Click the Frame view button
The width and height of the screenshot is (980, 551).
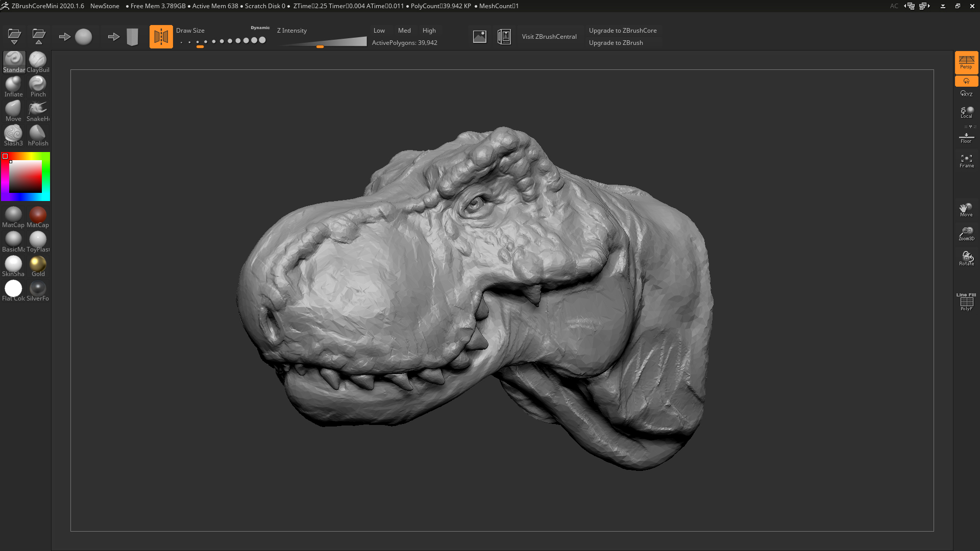pos(966,161)
